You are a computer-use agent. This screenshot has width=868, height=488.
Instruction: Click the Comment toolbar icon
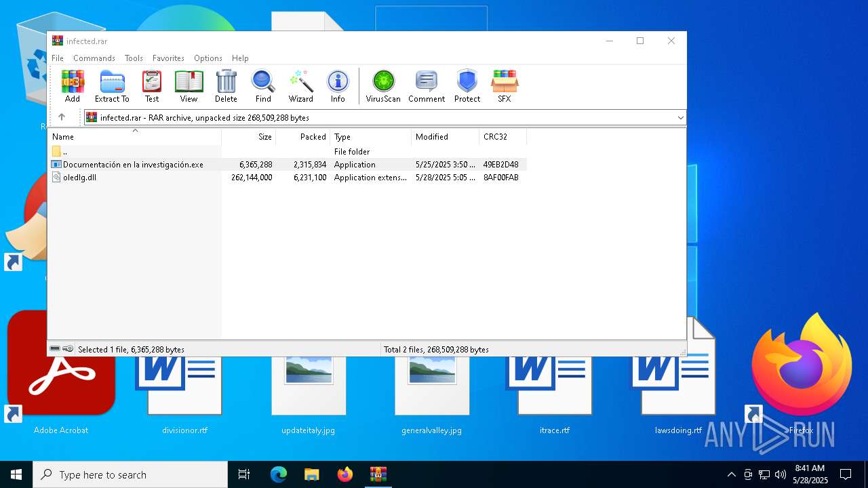tap(427, 86)
